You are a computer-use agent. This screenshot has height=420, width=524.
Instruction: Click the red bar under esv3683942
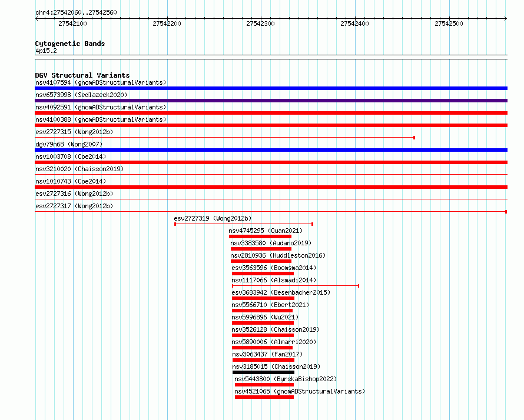263,298
